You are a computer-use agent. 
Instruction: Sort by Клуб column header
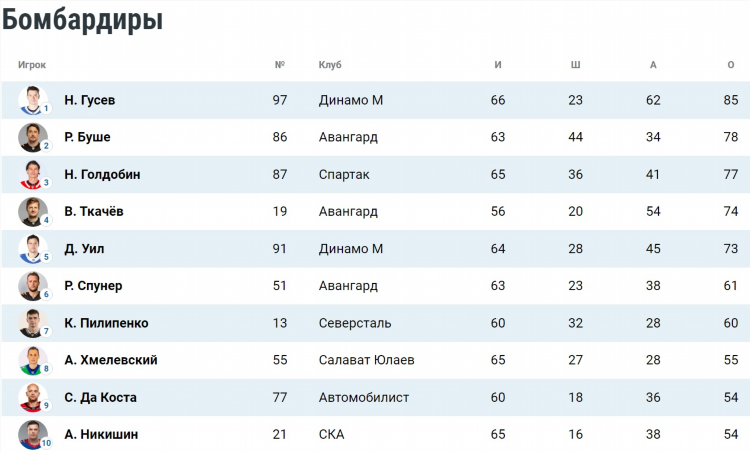330,65
